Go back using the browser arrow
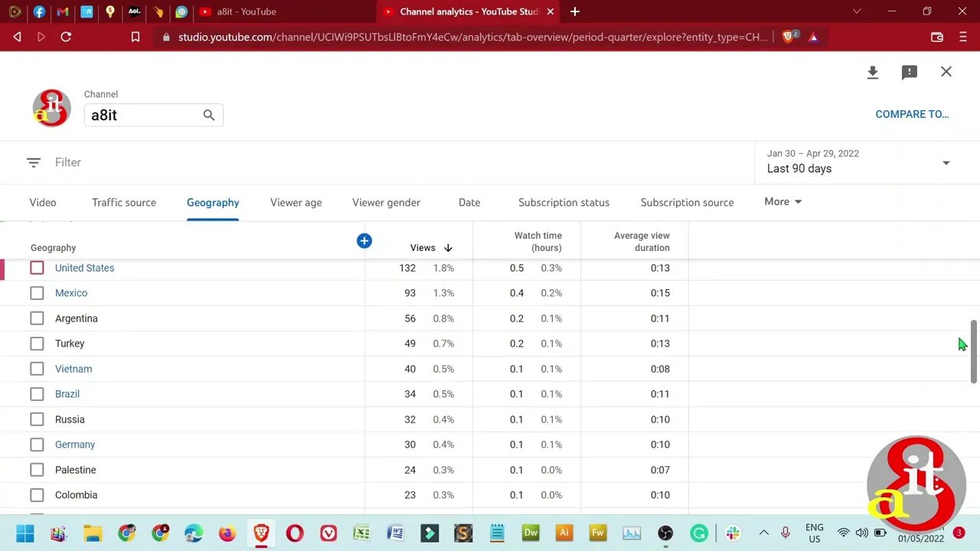Screen dimensions: 980x551 pyautogui.click(x=18, y=37)
